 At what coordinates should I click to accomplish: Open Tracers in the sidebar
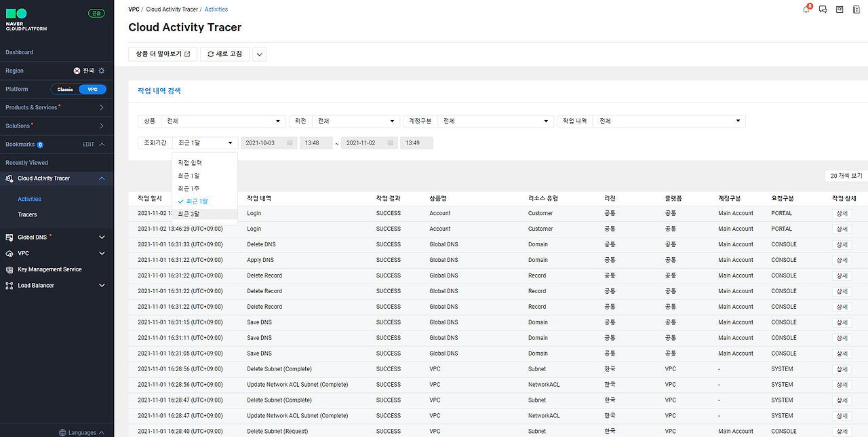point(27,215)
